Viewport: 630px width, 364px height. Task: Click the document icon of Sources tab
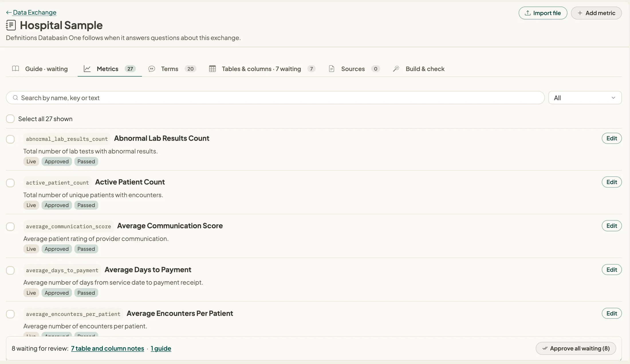332,69
